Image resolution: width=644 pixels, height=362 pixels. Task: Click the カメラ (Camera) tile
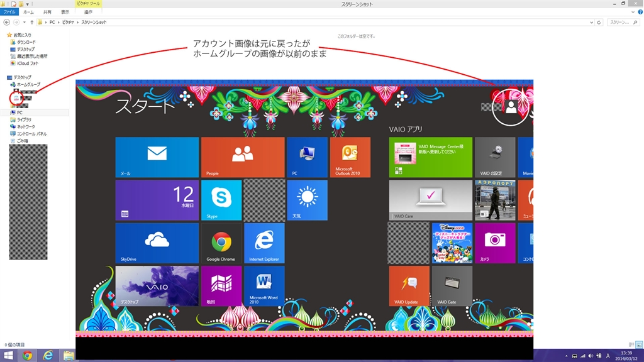[494, 243]
